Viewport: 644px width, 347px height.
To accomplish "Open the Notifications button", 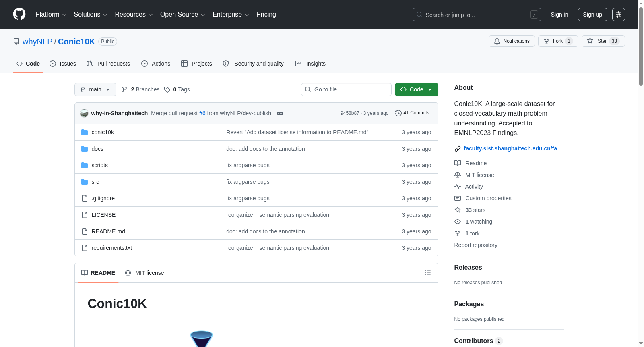I will pyautogui.click(x=512, y=41).
